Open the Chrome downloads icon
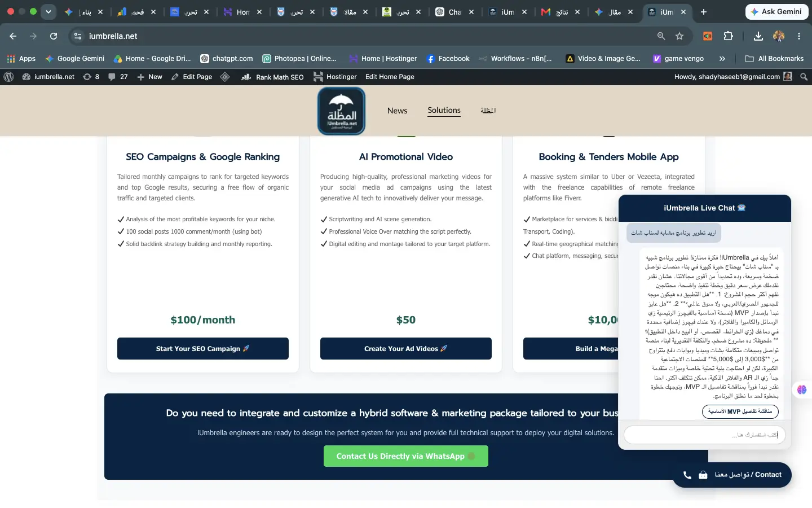 [758, 36]
